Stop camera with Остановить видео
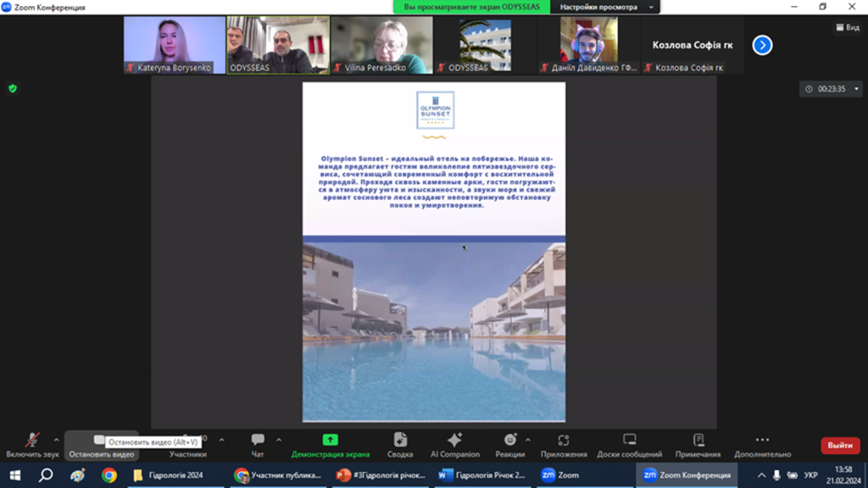Image resolution: width=868 pixels, height=488 pixels. pyautogui.click(x=101, y=445)
